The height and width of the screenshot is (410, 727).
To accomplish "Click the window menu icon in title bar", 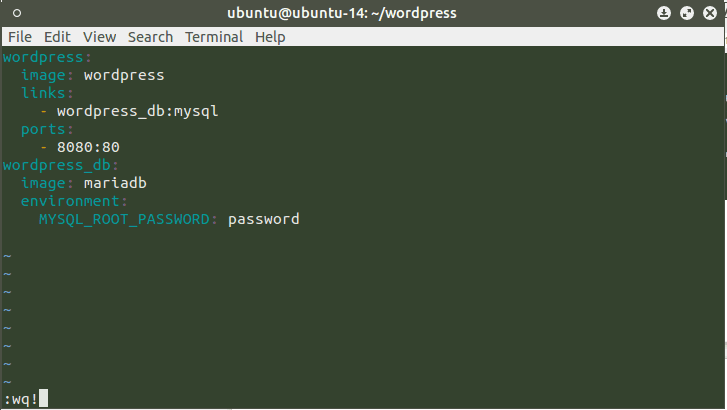I will pos(19,13).
